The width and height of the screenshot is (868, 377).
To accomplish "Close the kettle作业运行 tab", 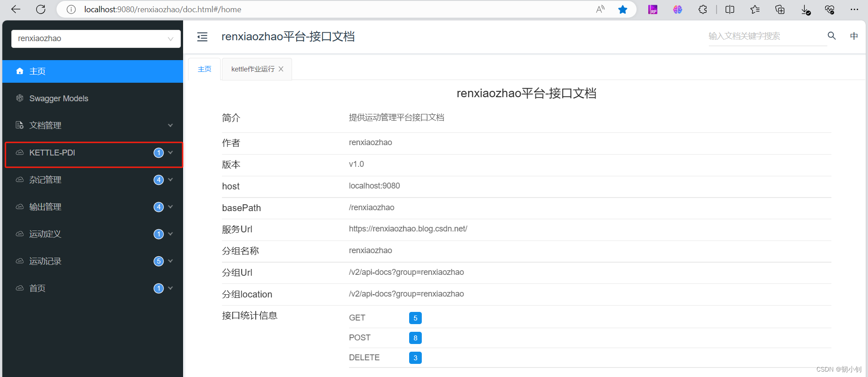I will [281, 69].
